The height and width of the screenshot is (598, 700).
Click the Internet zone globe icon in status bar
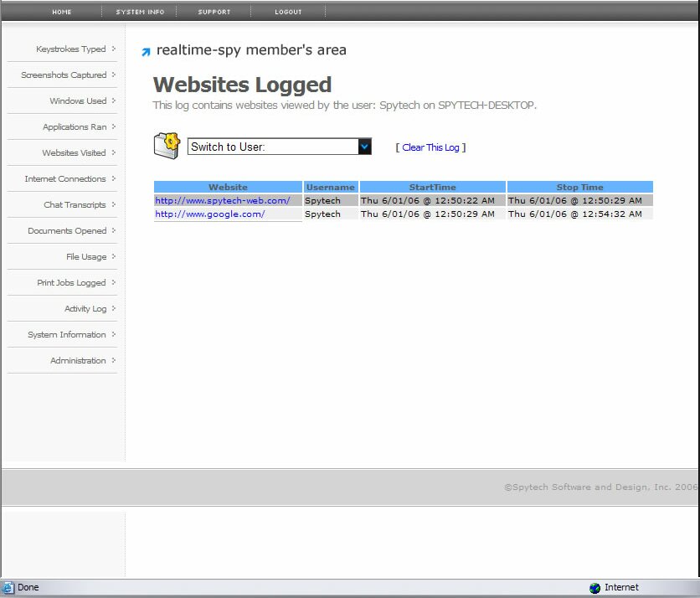[x=594, y=588]
